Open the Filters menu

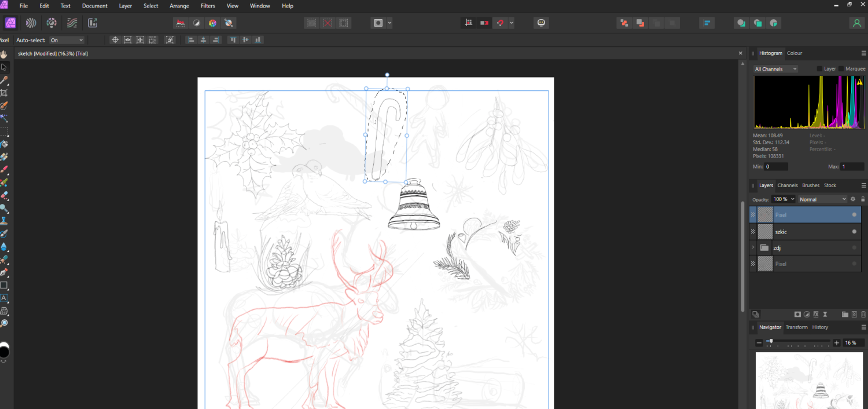[x=208, y=6]
